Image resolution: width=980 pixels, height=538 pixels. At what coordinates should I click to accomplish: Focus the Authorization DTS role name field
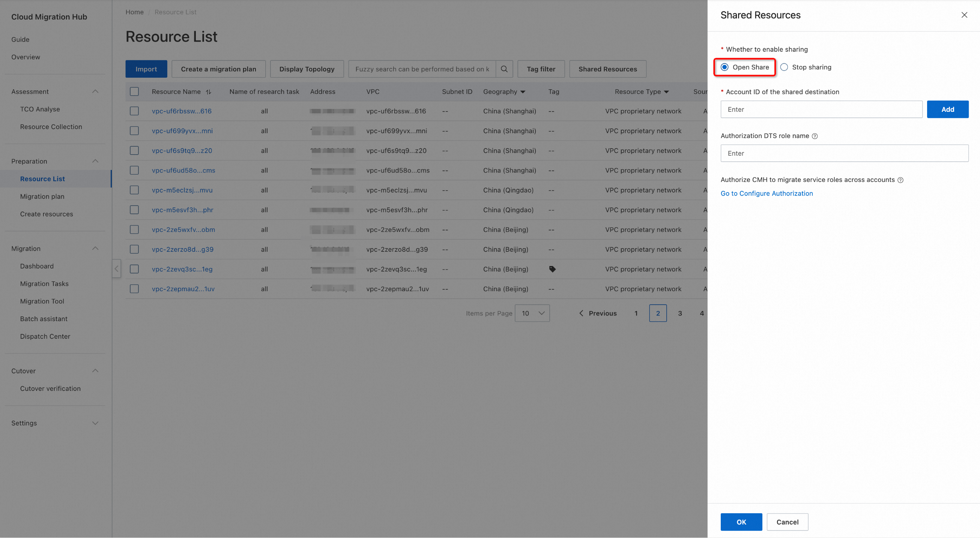pos(845,153)
